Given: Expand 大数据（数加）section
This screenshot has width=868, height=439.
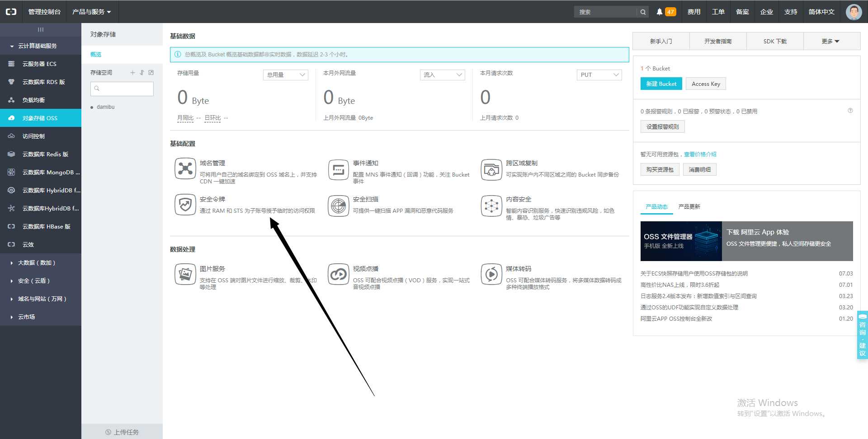Looking at the screenshot, I should click(41, 262).
